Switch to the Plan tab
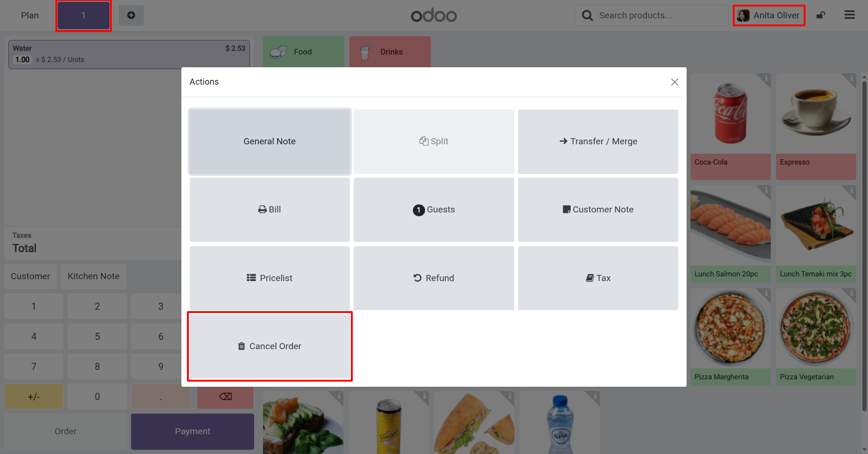This screenshot has width=868, height=454. pyautogui.click(x=30, y=16)
